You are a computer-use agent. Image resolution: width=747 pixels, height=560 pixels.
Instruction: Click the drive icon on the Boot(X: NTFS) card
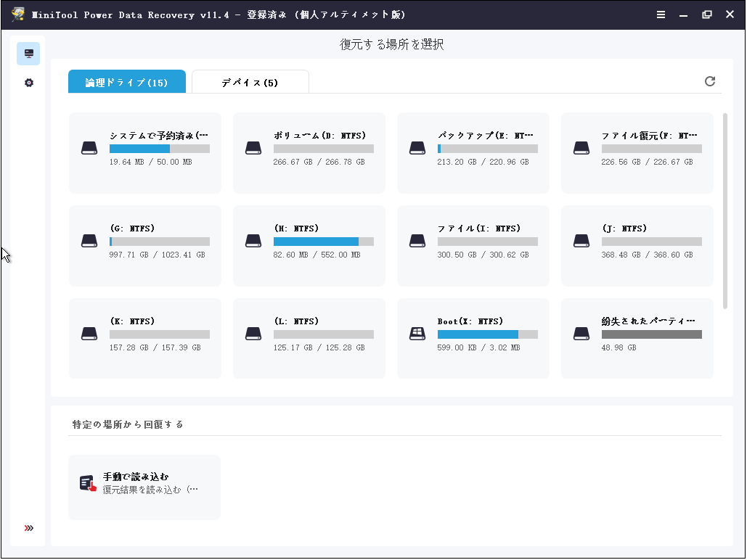[x=417, y=334]
